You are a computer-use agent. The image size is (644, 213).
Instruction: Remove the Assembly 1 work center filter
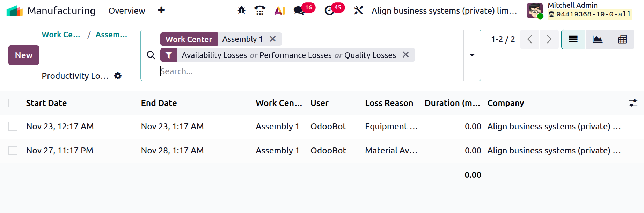pos(273,39)
